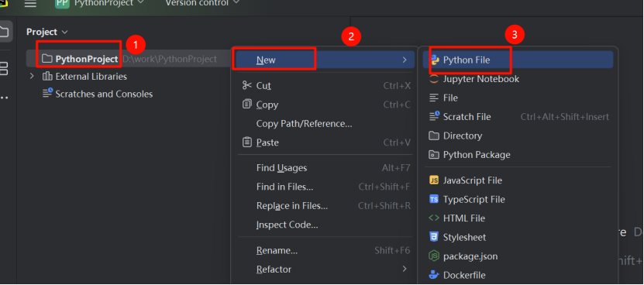Click the Scratch File icon
Viewport: 644px width, 285px height.
pyautogui.click(x=434, y=116)
